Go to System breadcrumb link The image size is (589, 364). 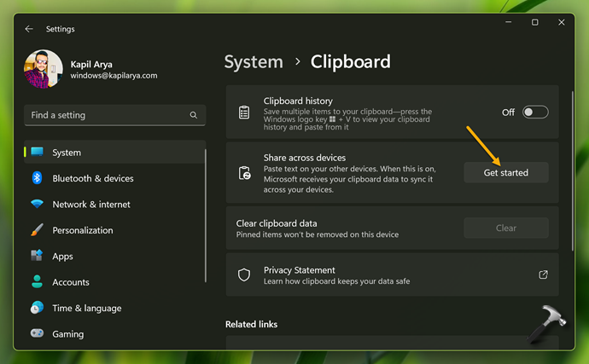[x=254, y=61]
